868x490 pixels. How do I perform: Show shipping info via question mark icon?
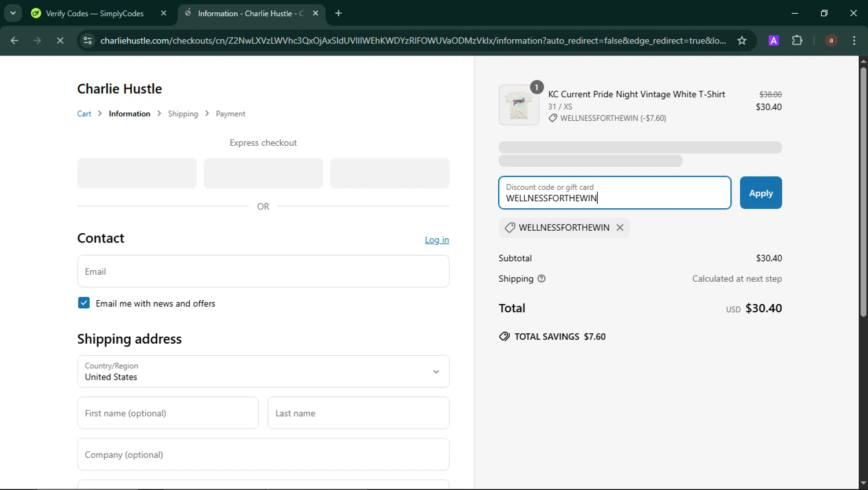542,279
